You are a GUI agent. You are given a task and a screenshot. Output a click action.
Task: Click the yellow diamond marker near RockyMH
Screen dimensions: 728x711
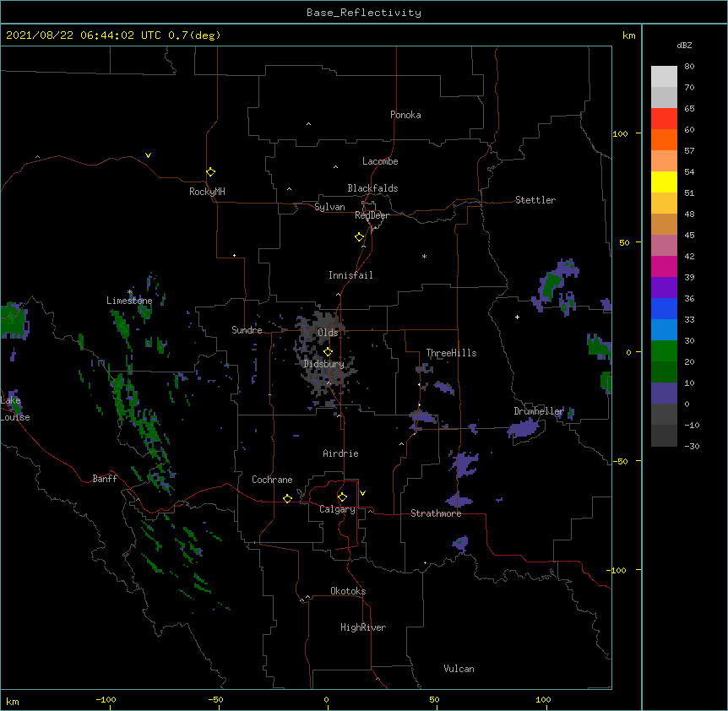pyautogui.click(x=210, y=172)
